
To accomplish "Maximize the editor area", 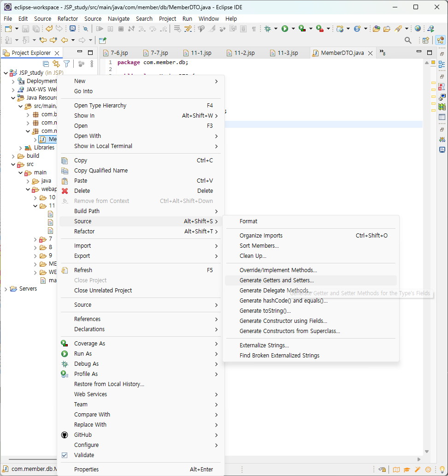I will 430,53.
